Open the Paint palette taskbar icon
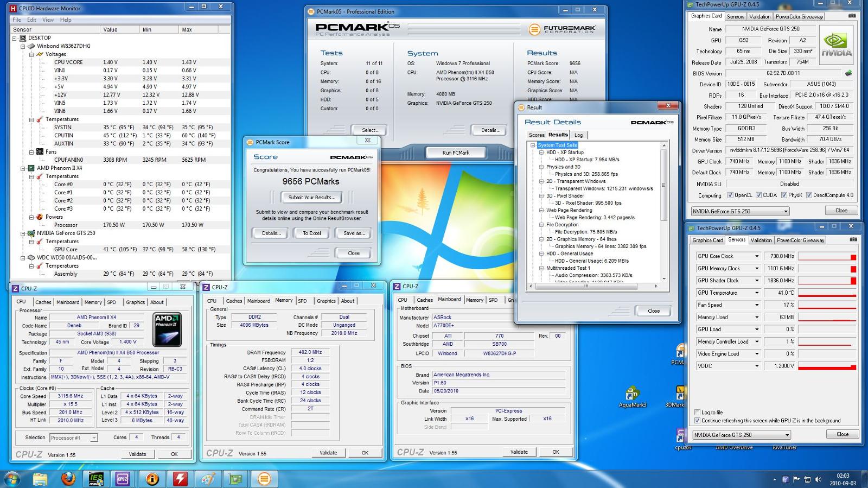The width and height of the screenshot is (868, 488). coord(208,479)
